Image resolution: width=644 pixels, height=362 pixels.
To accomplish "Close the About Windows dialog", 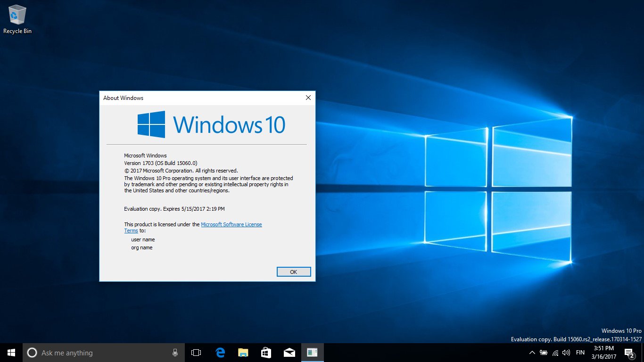I will coord(308,98).
